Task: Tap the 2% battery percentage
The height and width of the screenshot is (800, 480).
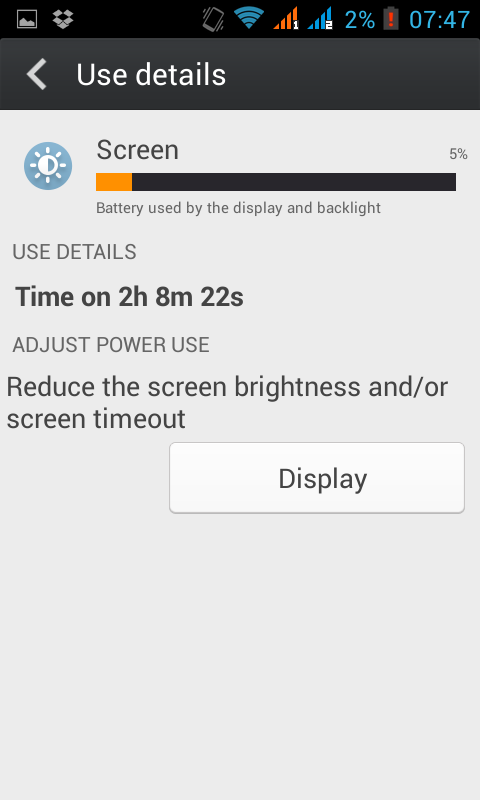Action: coord(360,20)
